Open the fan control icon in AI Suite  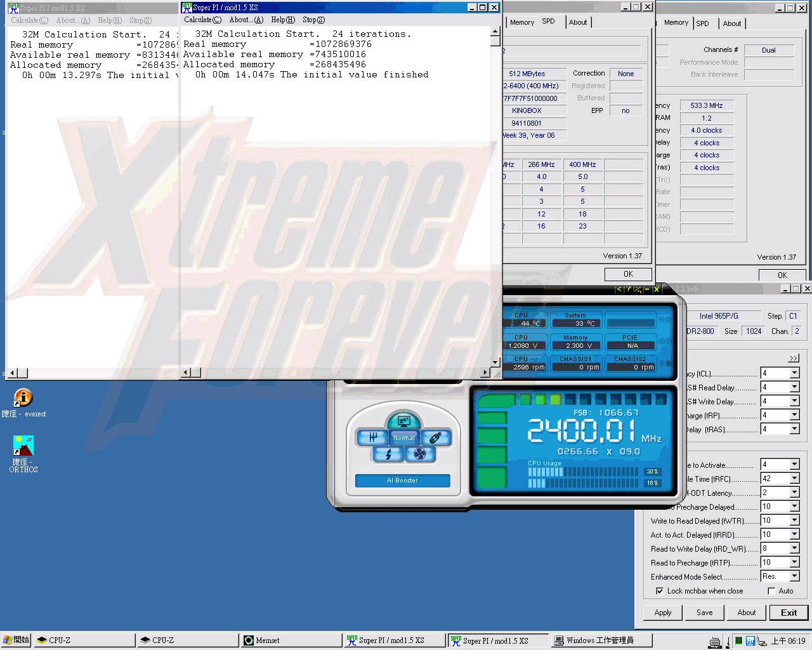419,454
